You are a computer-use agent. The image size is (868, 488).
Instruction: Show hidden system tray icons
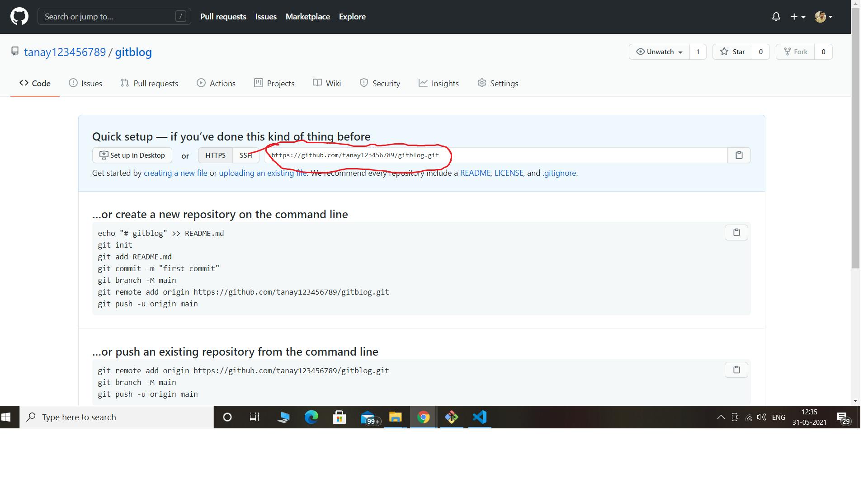click(721, 417)
